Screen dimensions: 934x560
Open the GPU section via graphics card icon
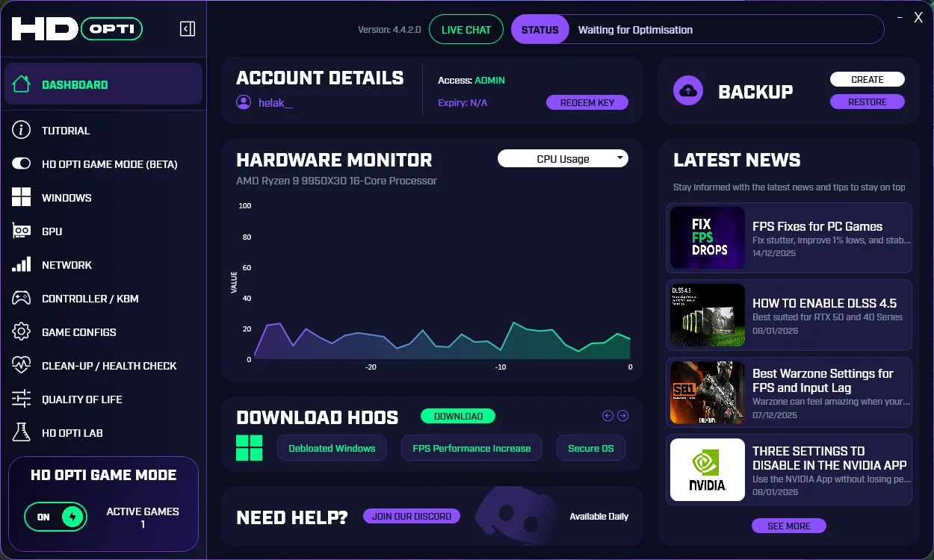21,231
